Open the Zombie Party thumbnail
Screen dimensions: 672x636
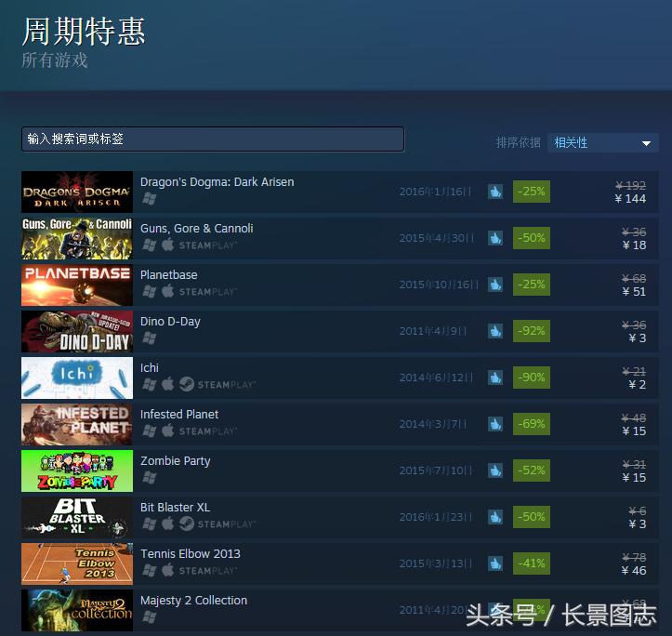point(77,470)
